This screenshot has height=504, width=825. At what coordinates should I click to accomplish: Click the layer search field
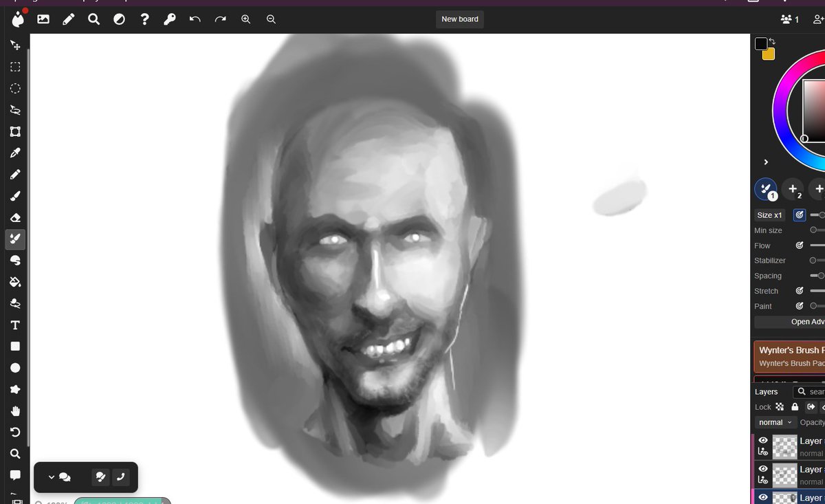[x=808, y=392]
